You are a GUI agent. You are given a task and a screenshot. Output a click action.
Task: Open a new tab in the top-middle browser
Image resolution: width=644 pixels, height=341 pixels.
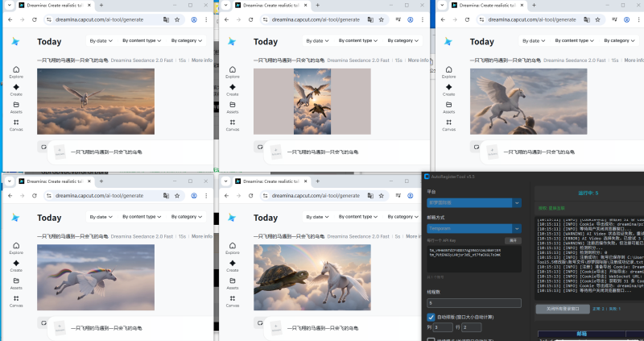(317, 6)
